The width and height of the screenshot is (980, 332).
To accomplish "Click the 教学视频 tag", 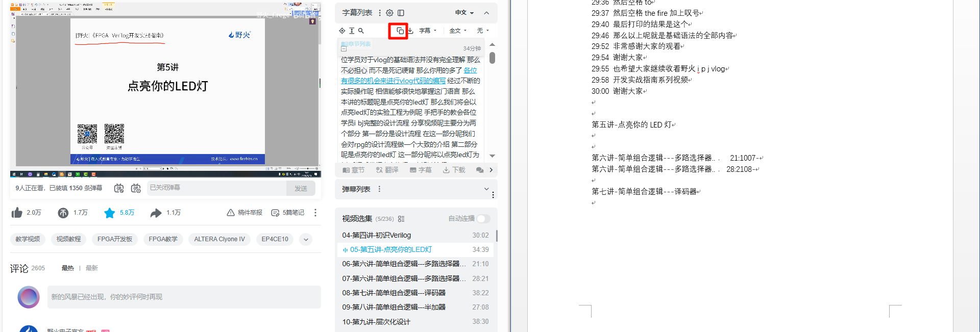I will click(x=28, y=239).
